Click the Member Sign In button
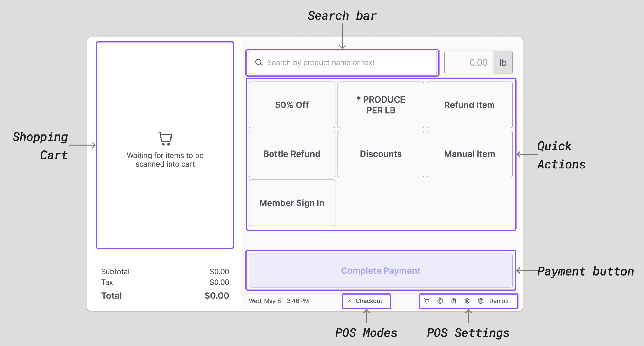This screenshot has width=644, height=346. point(292,203)
